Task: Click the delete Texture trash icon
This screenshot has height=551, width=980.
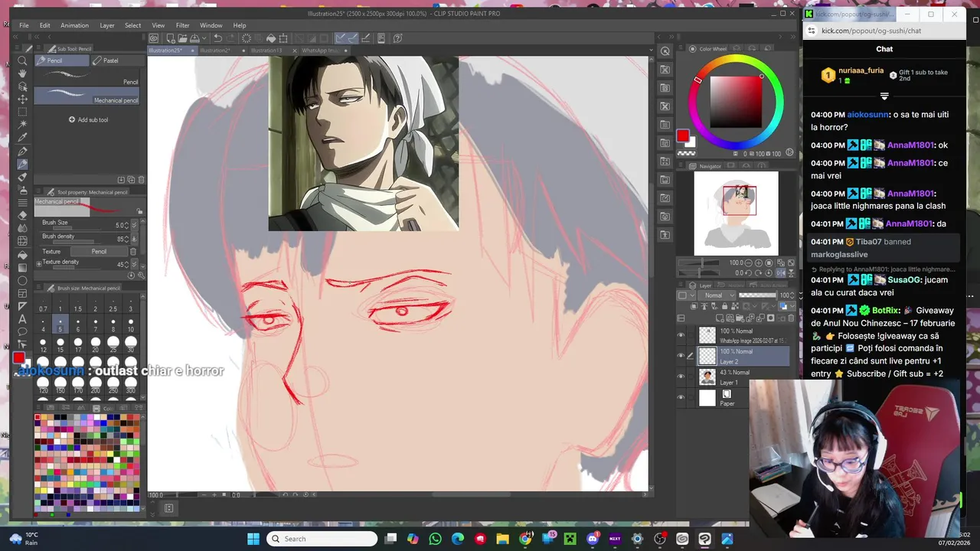Action: pos(132,251)
